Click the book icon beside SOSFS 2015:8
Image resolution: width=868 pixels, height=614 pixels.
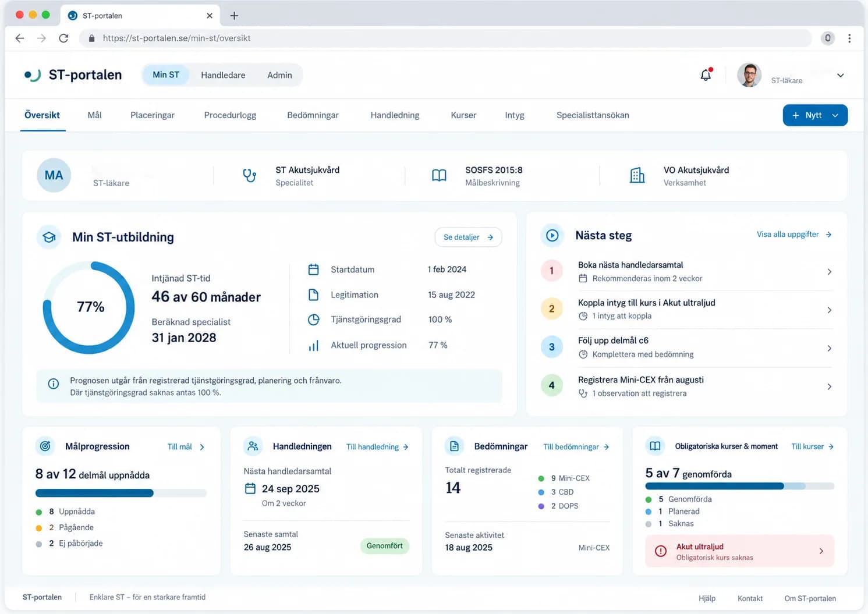pyautogui.click(x=439, y=175)
